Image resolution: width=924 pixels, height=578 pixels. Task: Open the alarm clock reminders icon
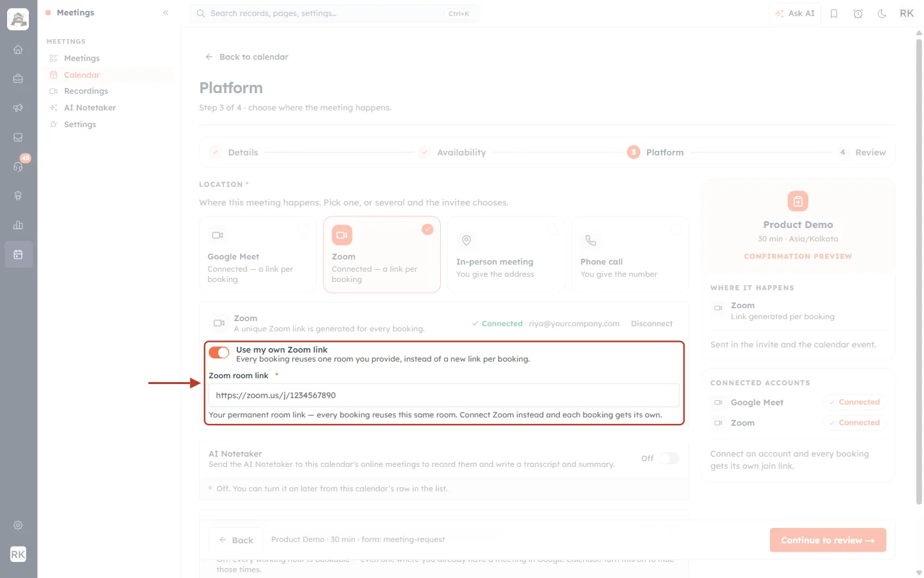click(x=858, y=13)
